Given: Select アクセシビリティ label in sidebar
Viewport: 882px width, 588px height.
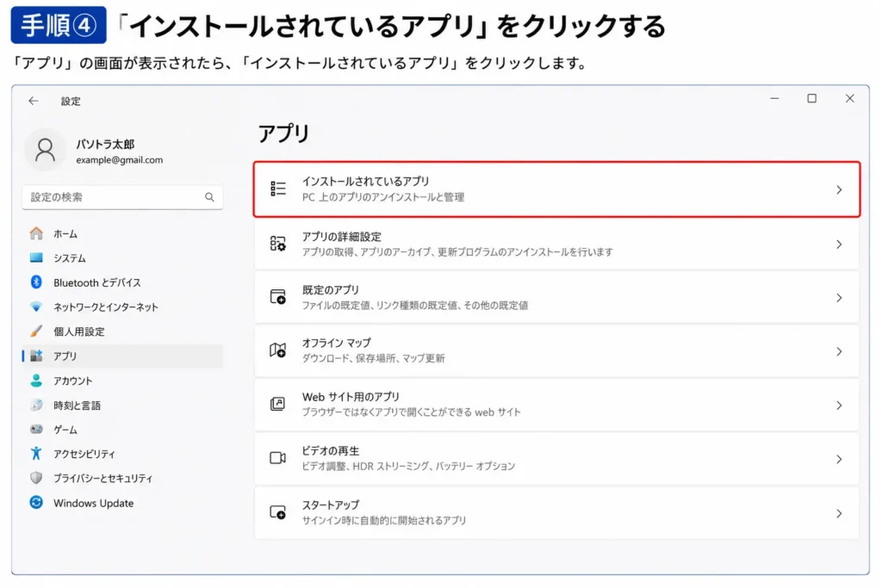Looking at the screenshot, I should (x=84, y=455).
